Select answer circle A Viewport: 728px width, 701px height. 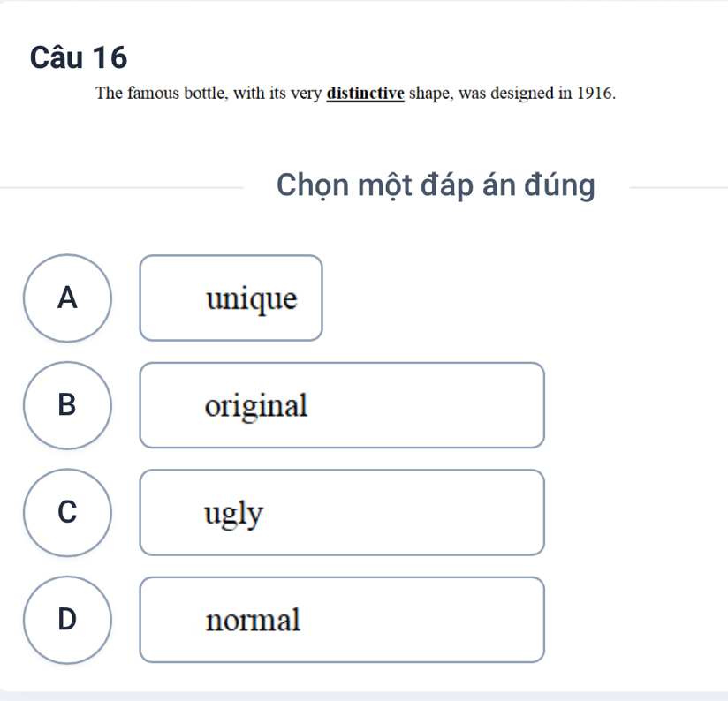[x=67, y=298]
